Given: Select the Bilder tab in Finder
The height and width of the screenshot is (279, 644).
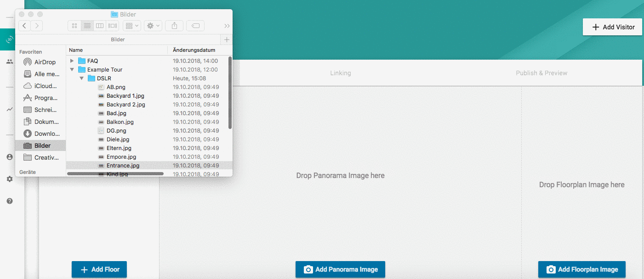Looking at the screenshot, I should (x=118, y=39).
